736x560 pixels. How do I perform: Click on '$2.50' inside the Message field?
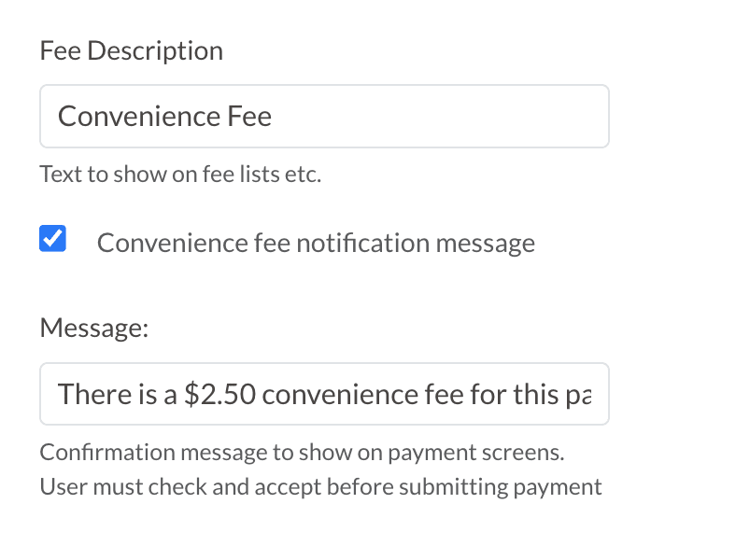[x=219, y=394]
